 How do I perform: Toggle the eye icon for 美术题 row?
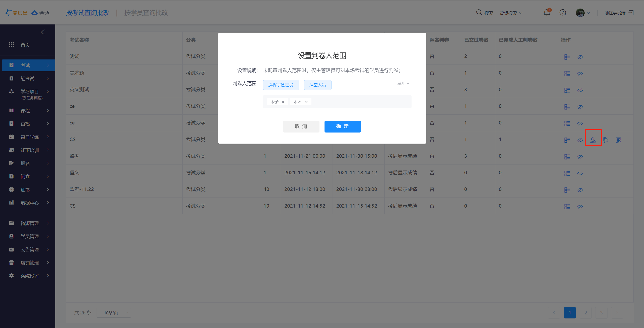click(580, 74)
